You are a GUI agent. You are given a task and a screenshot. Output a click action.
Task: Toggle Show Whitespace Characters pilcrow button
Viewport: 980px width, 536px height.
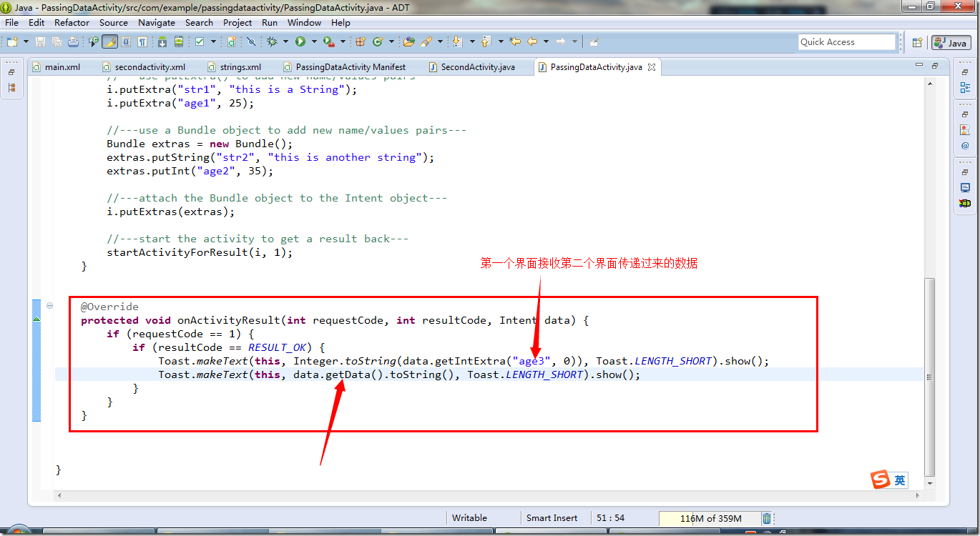[x=142, y=42]
